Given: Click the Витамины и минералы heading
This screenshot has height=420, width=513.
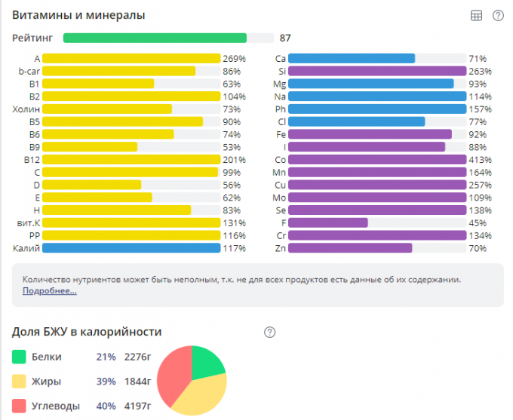Looking at the screenshot, I should [78, 15].
